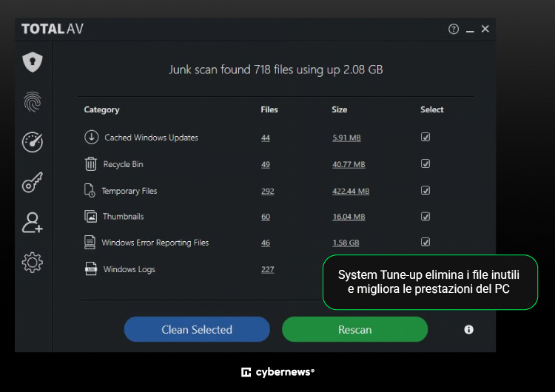Screen dimensions: 555x392
Task: Click the 40.77 MB size link
Action: click(x=349, y=164)
